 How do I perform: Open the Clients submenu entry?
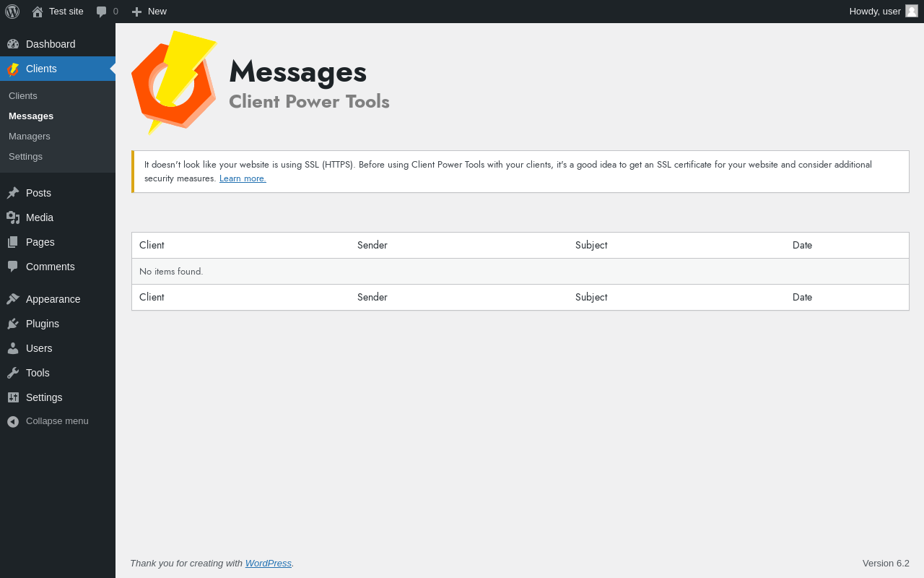(x=23, y=95)
